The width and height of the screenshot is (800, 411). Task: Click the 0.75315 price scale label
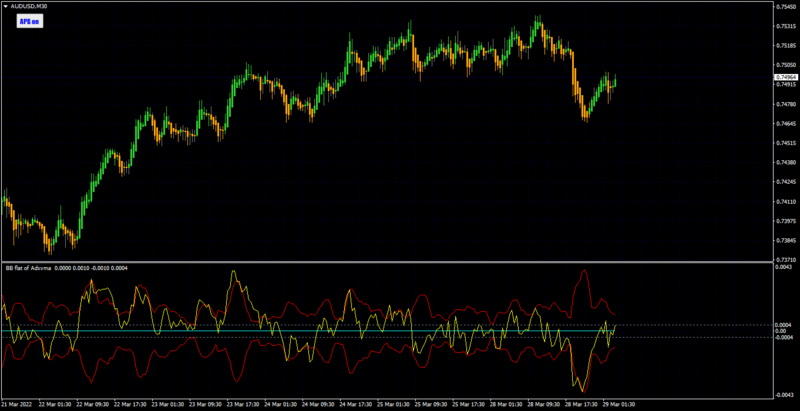tap(786, 27)
